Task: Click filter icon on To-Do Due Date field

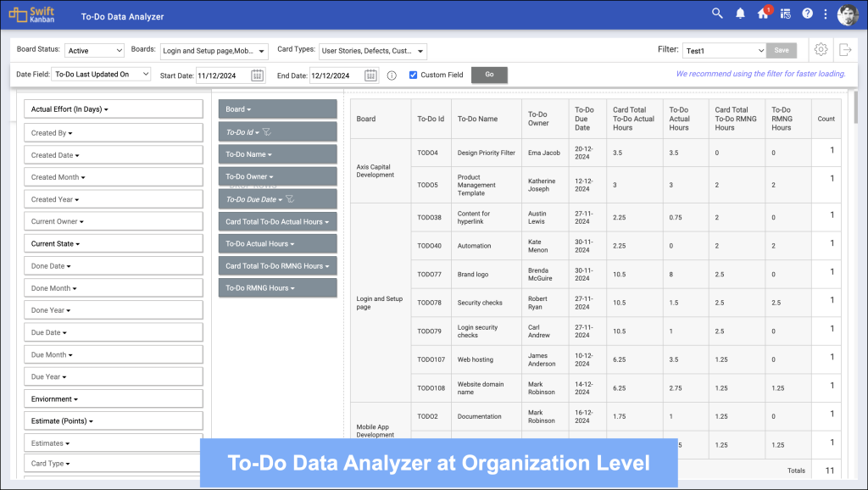Action: (290, 198)
